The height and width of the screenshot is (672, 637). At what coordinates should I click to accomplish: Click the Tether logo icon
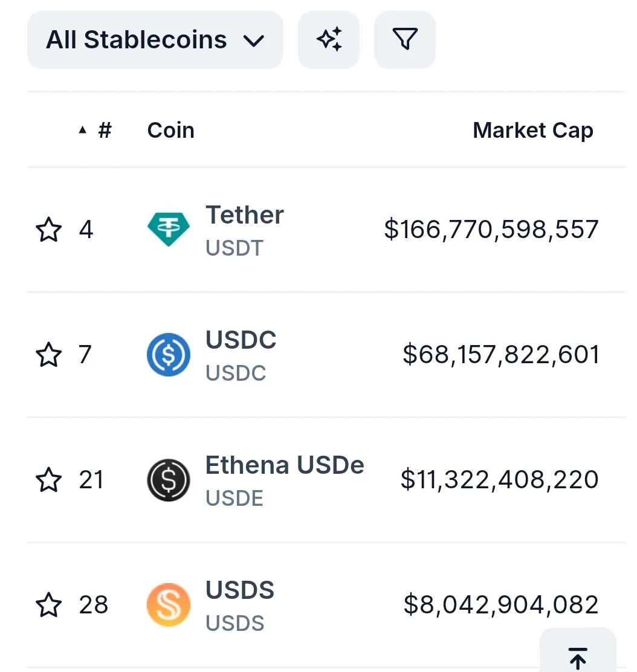(x=169, y=230)
